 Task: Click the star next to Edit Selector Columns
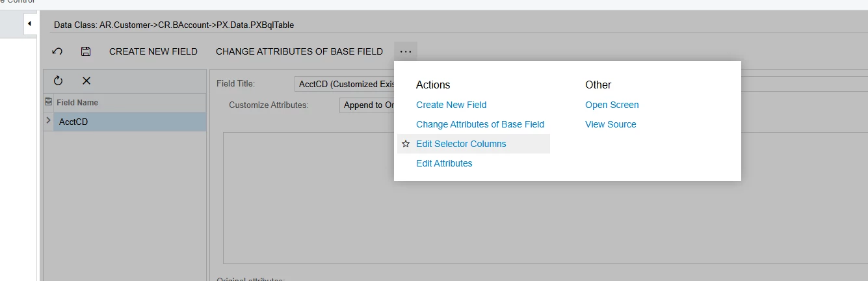click(x=406, y=144)
